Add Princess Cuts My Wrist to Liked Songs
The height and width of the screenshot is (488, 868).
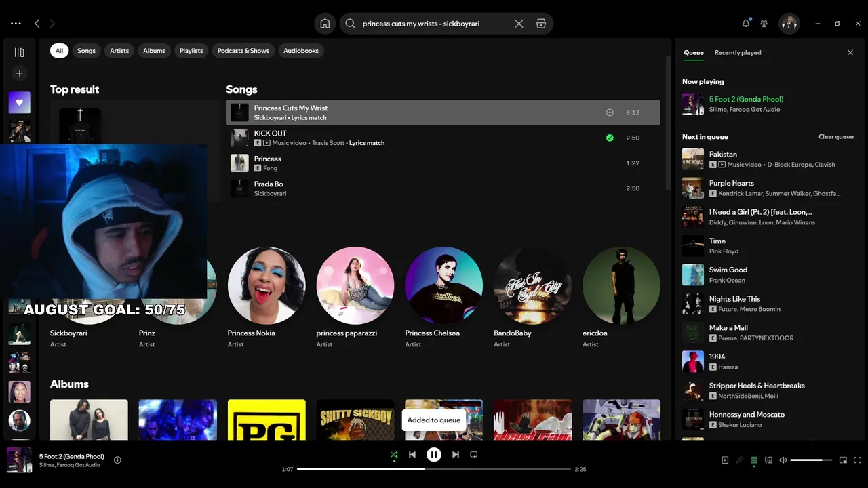[610, 113]
